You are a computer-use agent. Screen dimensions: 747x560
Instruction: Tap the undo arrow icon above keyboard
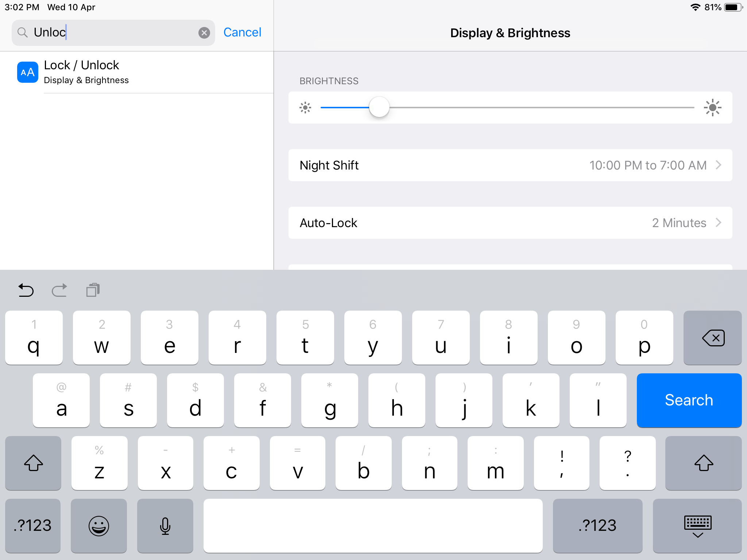[26, 290]
